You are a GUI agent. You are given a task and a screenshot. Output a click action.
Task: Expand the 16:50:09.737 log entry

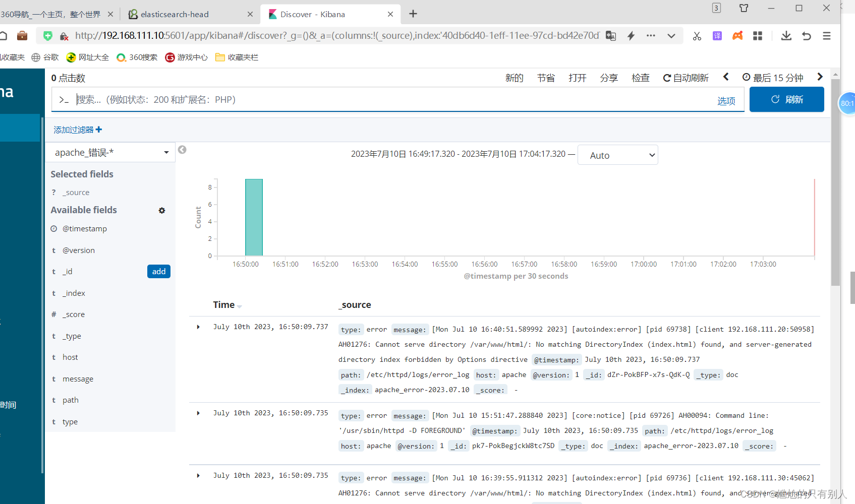198,327
